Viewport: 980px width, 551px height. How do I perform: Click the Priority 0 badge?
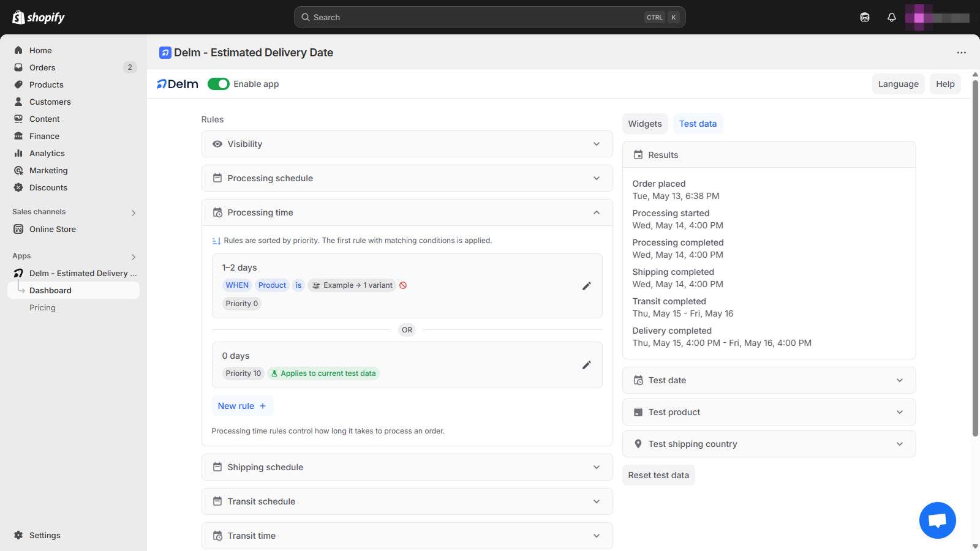[241, 304]
